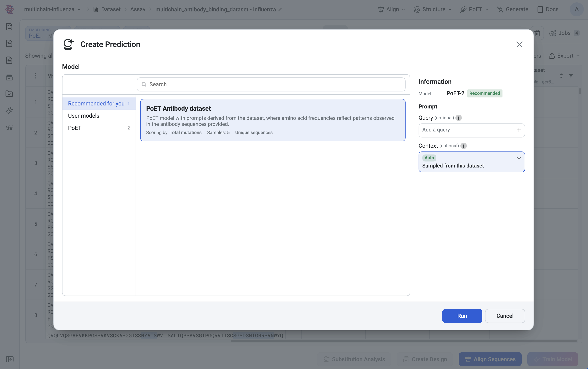Go to the Dataset breadcrumb

click(107, 10)
